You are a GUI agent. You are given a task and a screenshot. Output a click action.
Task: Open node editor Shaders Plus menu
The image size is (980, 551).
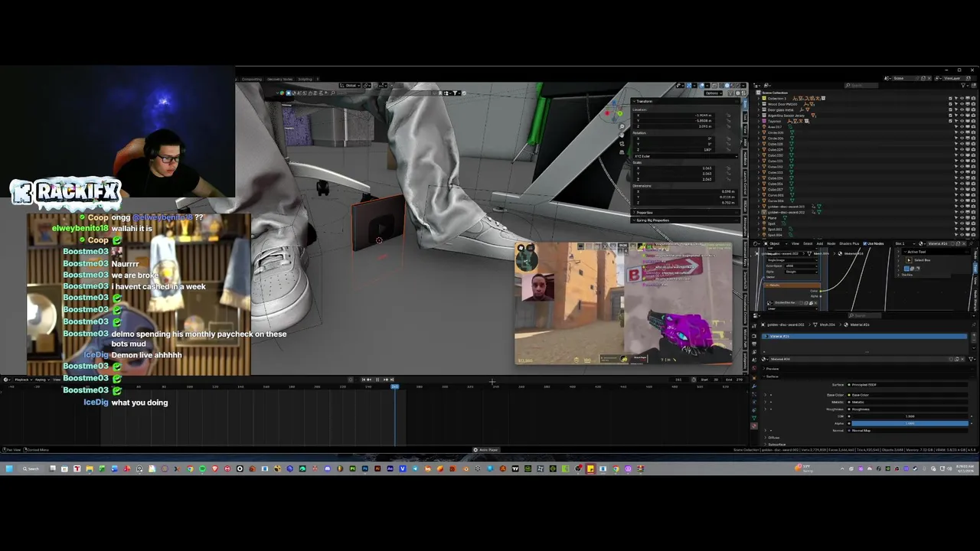coord(849,243)
